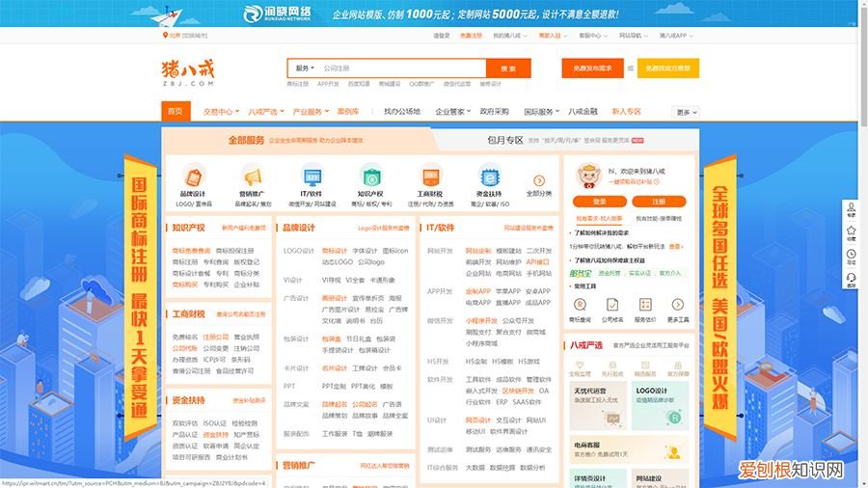Click the 动态LOGO link under 品牌设计
The height and width of the screenshot is (488, 868).
coord(338,261)
